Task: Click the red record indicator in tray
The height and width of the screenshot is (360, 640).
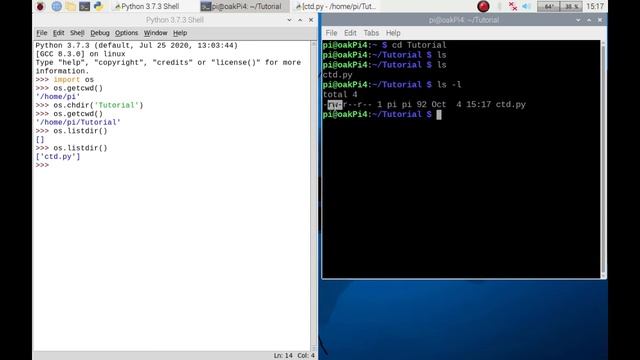Action: click(483, 6)
